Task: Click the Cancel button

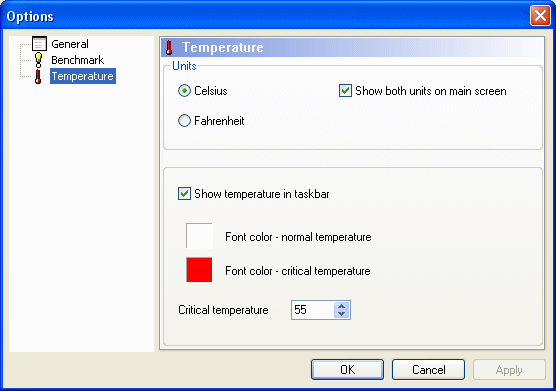Action: tap(428, 369)
